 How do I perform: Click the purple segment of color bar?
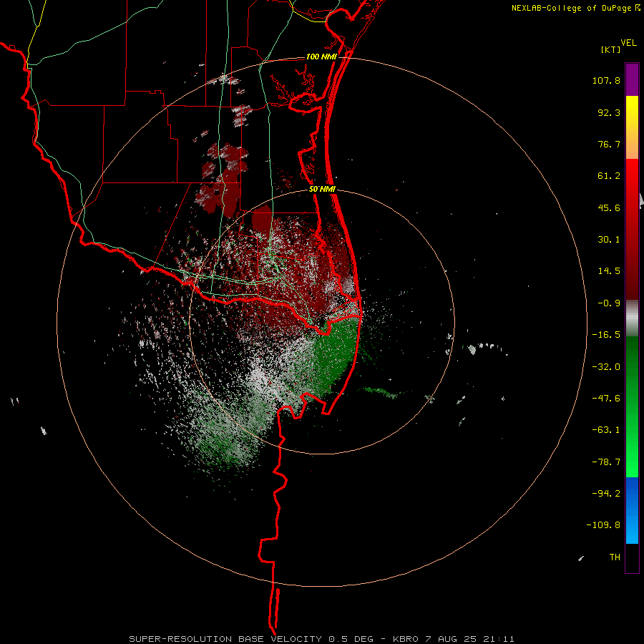632,79
